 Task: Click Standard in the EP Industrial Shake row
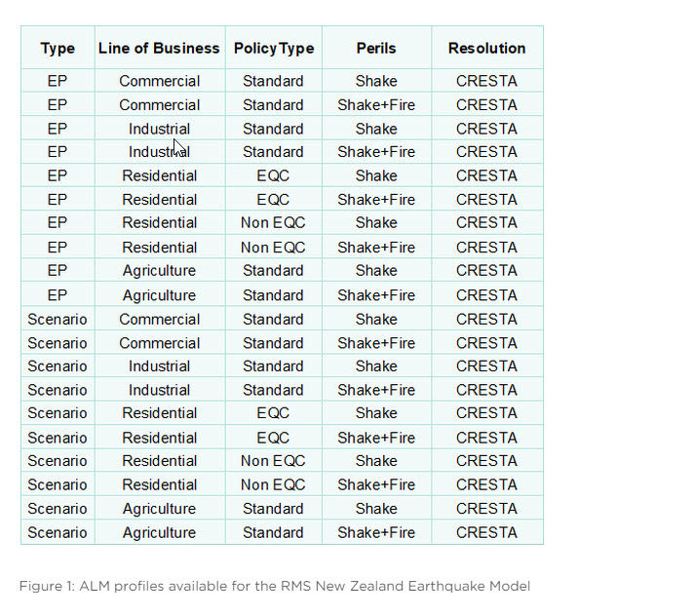[x=273, y=129]
